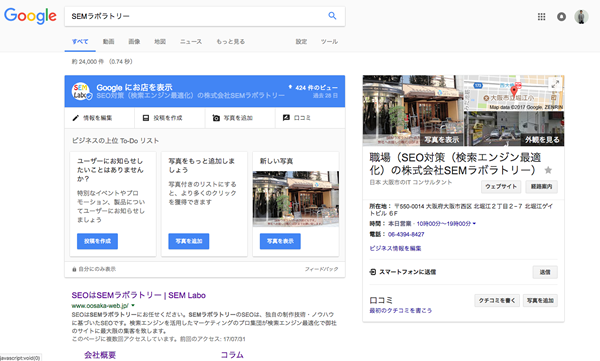Screen dimensions: 600x361
Task: Open the Google apps grid icon
Action: pyautogui.click(x=541, y=16)
